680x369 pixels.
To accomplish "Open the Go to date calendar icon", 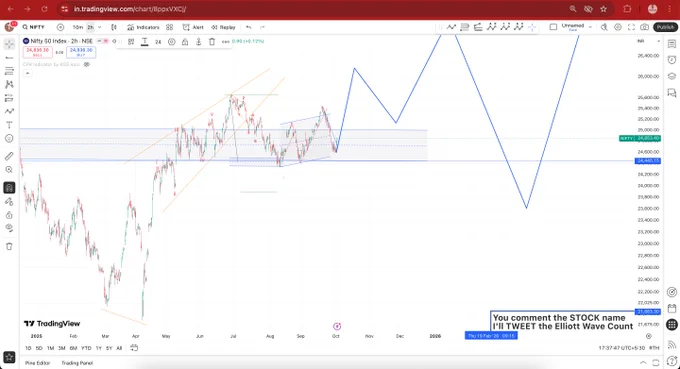I will [134, 348].
